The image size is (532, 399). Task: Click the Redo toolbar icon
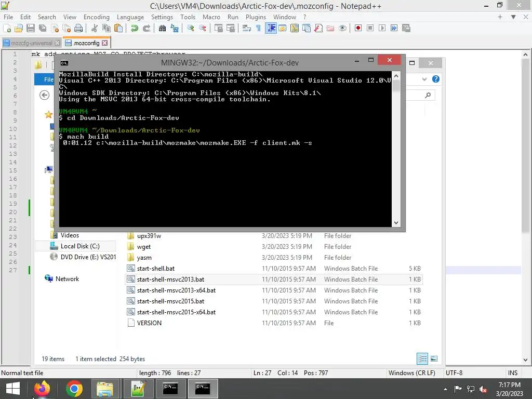click(x=146, y=28)
